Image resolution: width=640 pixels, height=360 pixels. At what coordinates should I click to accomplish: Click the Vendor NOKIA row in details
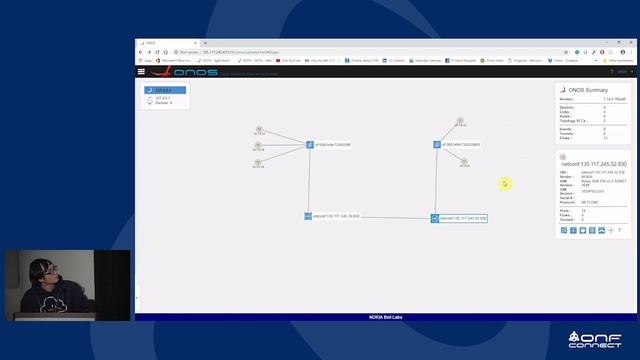[x=593, y=177]
